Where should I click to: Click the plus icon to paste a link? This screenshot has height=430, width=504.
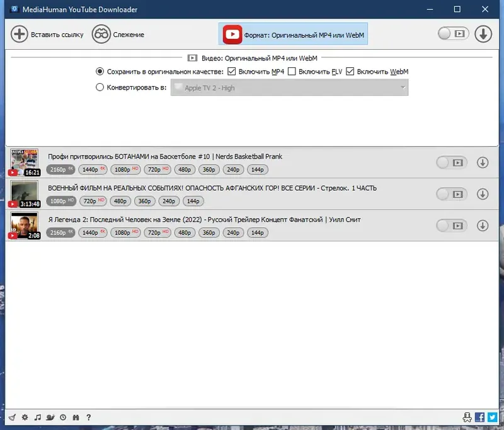[20, 34]
